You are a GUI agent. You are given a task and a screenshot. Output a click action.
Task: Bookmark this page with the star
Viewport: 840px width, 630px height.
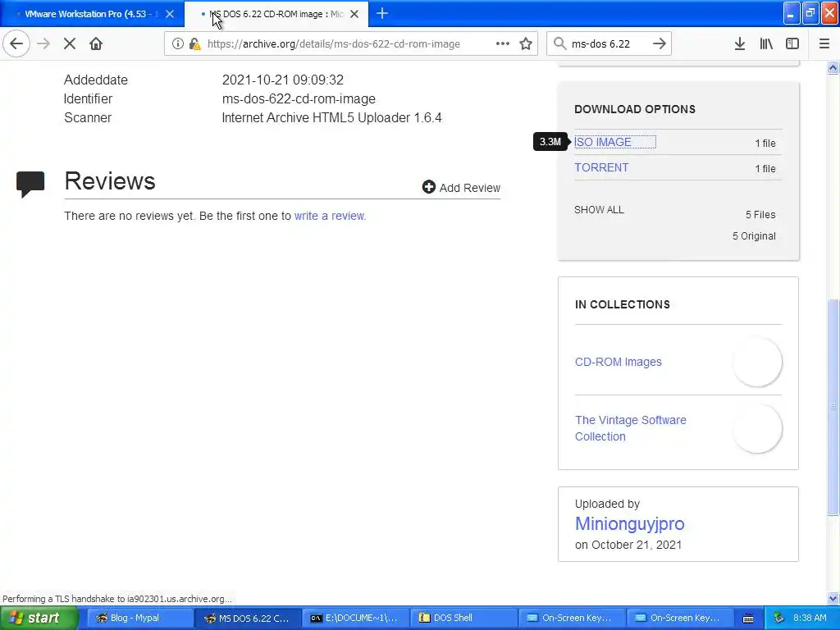526,43
